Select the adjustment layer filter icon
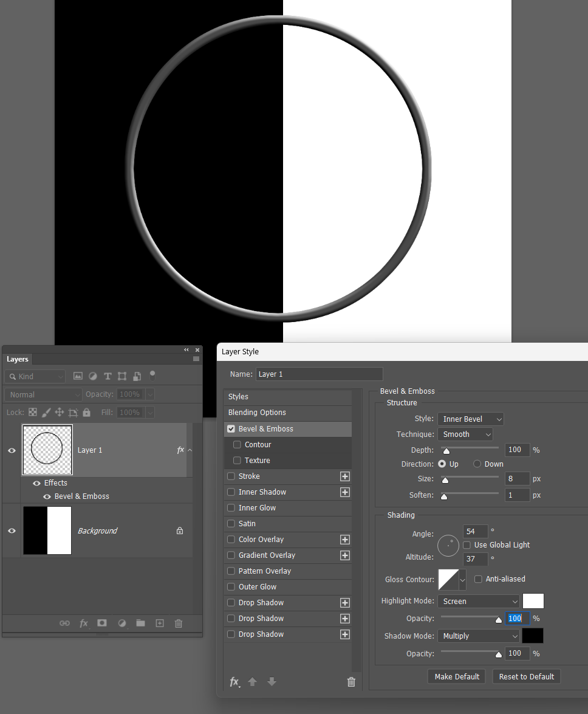588x714 pixels. [92, 376]
